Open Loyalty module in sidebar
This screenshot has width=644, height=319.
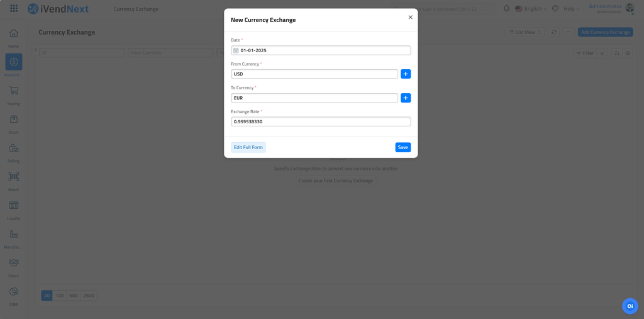pos(14,211)
